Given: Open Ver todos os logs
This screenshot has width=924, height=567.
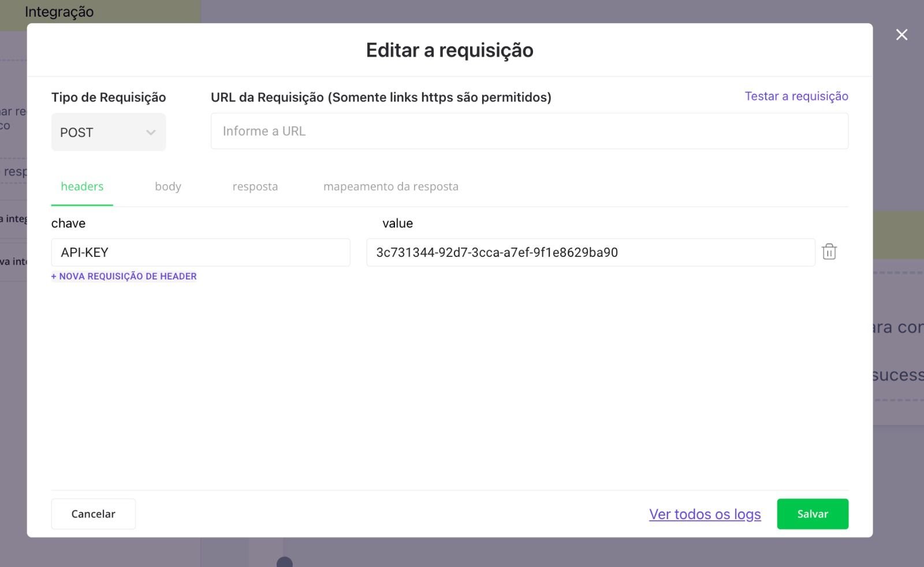Looking at the screenshot, I should pyautogui.click(x=705, y=514).
